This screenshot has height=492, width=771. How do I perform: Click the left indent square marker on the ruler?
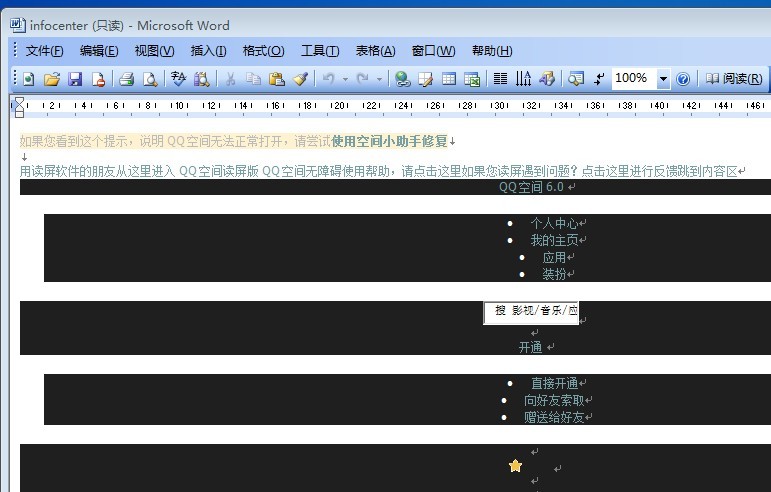pos(19,114)
